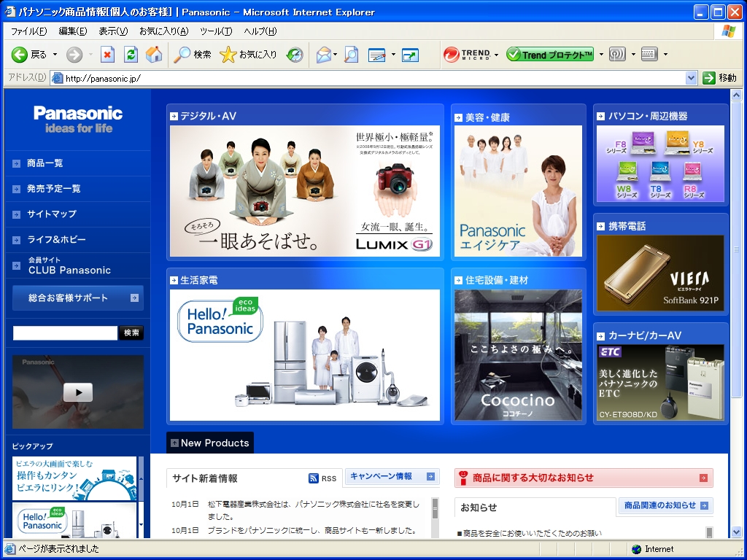Click the address bar URL field
The image size is (747, 560).
click(x=374, y=78)
